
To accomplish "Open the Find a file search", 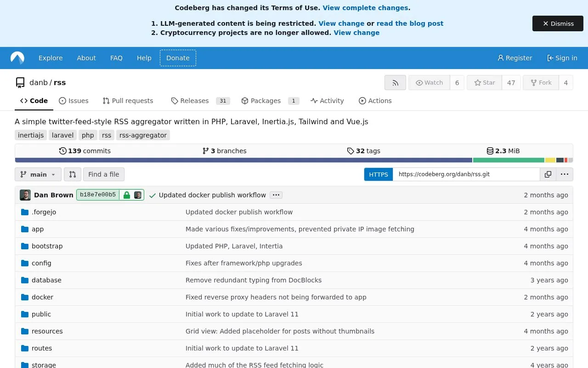I will point(104,174).
